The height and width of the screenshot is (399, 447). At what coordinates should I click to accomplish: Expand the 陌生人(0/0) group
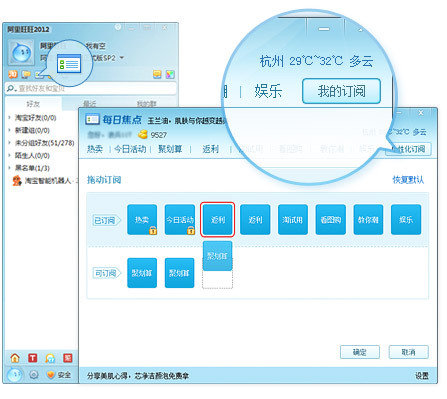9,155
